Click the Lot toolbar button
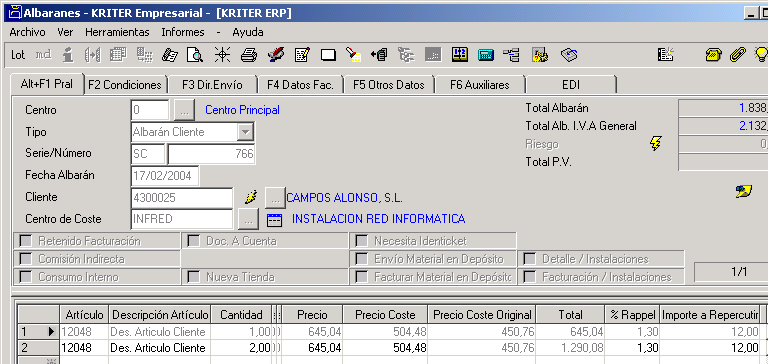Screen dimensions: 768x364 (18, 55)
